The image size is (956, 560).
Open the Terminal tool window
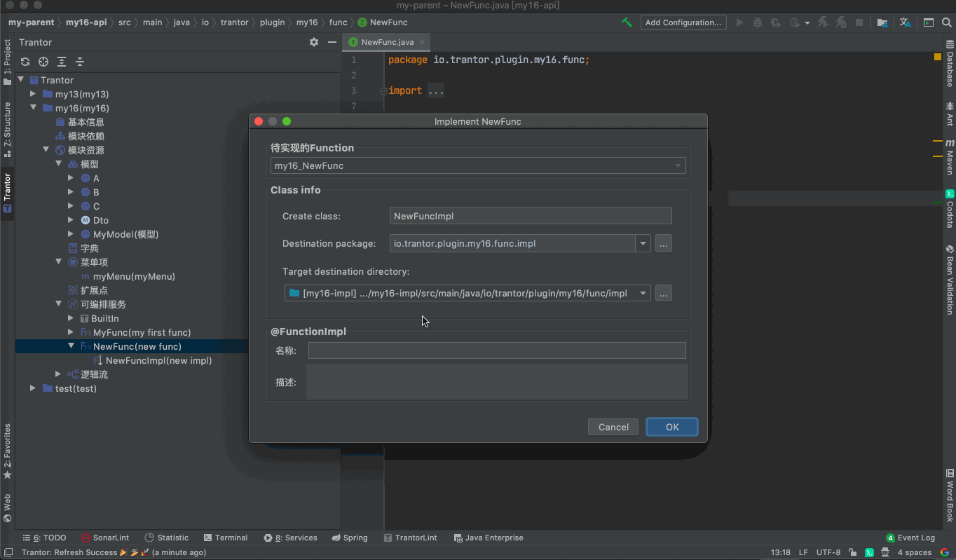click(x=226, y=538)
